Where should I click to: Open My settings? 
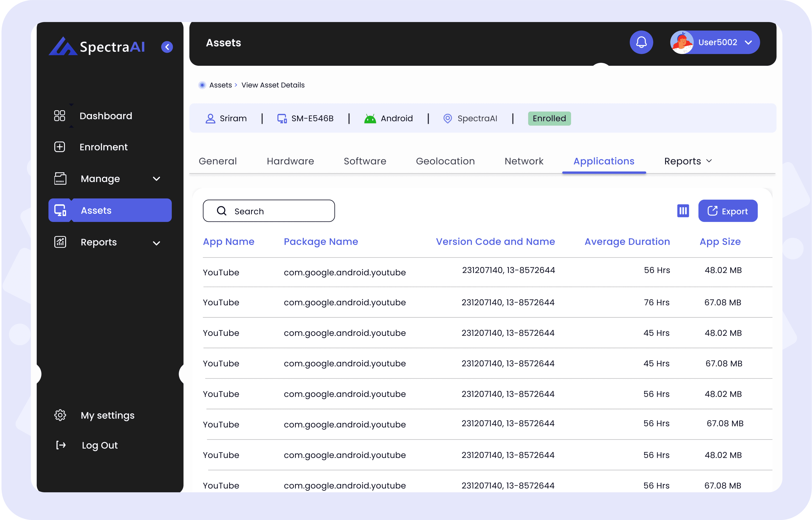click(107, 415)
